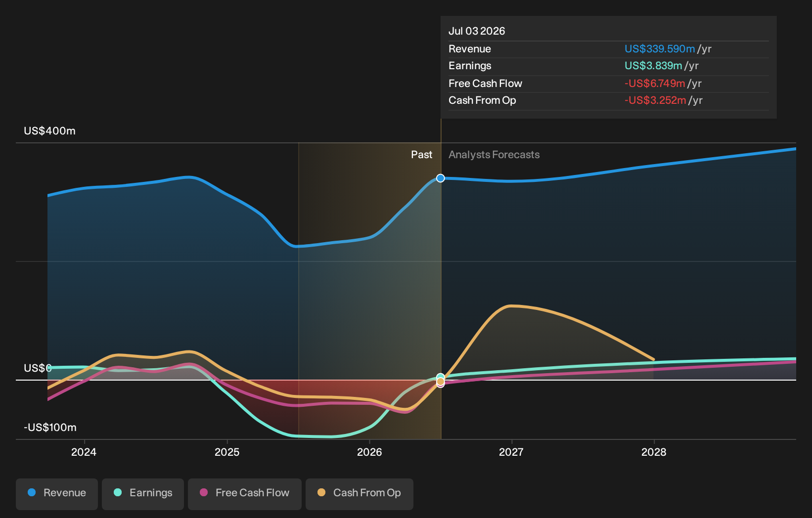Toggle the Free Cash Flow legend button
812x518 pixels.
[245, 494]
